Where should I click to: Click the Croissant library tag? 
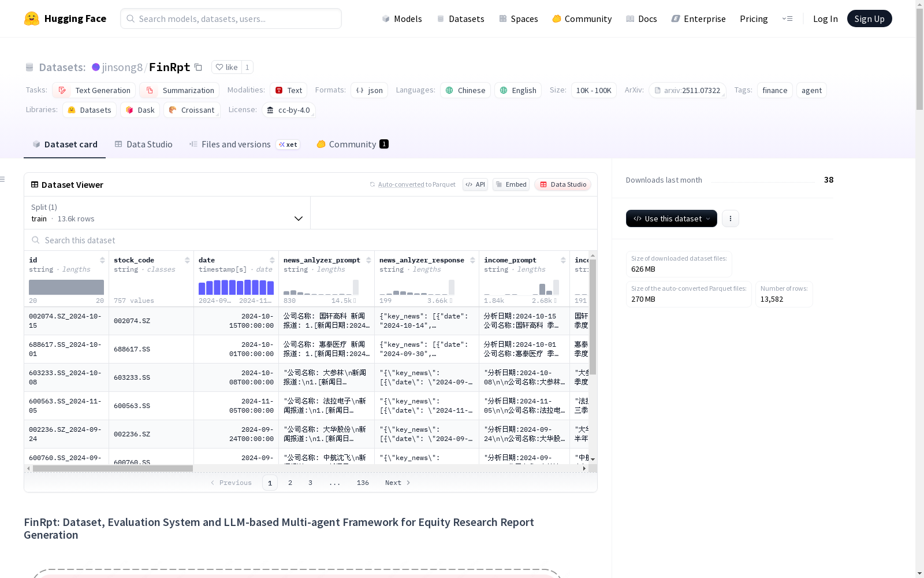click(x=192, y=110)
